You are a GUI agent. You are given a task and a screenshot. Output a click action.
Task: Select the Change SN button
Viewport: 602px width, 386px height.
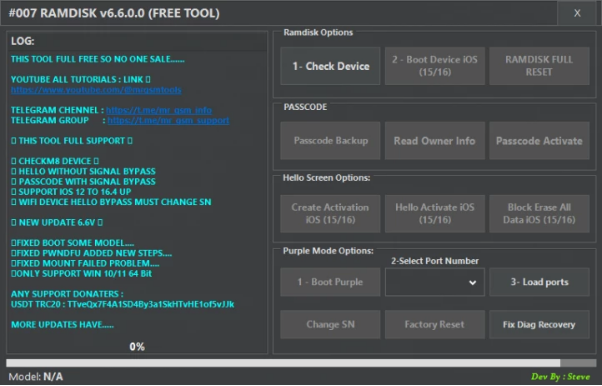[330, 325]
